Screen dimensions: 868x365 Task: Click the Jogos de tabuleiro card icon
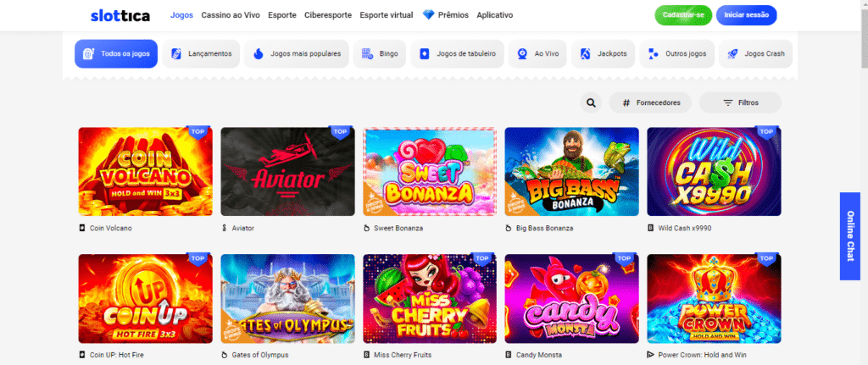(425, 53)
